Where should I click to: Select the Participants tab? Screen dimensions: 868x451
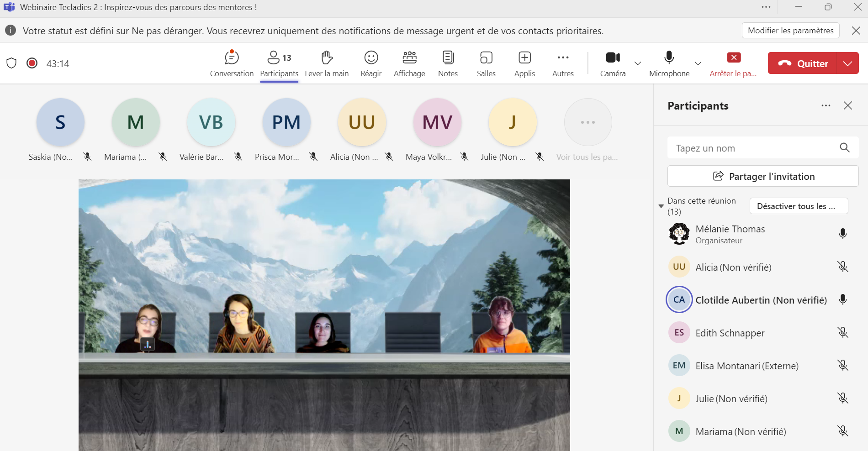pos(279,63)
